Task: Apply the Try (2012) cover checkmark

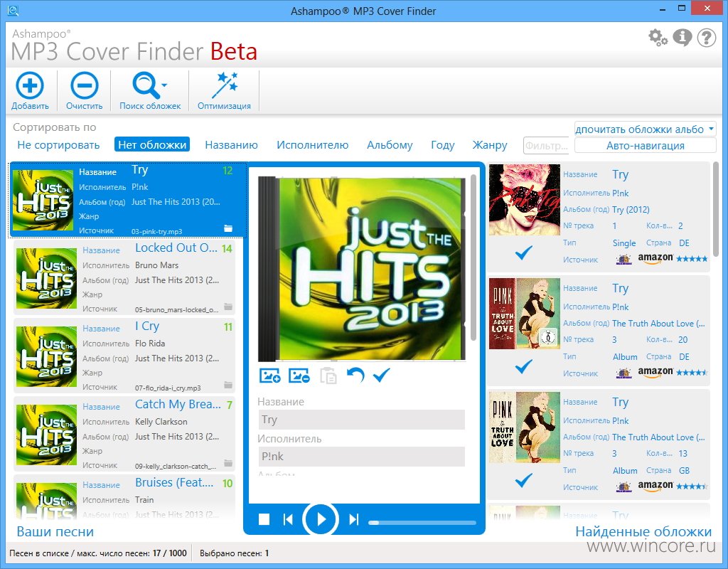Action: click(524, 252)
